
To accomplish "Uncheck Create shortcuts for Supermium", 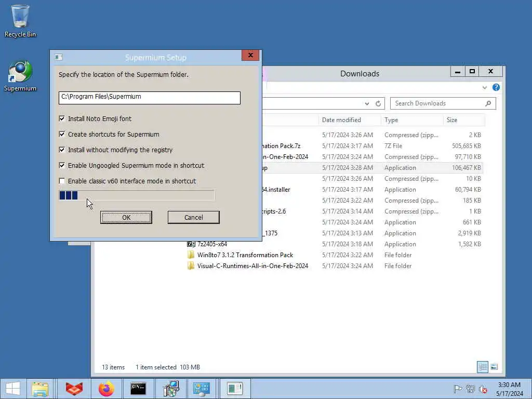I will [x=62, y=134].
